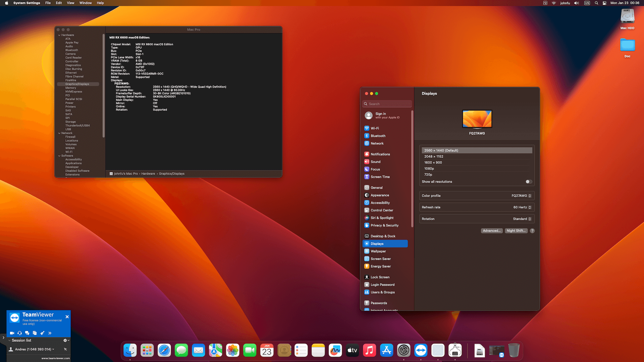Open Rotation dropdown
644x362 pixels.
click(x=522, y=219)
